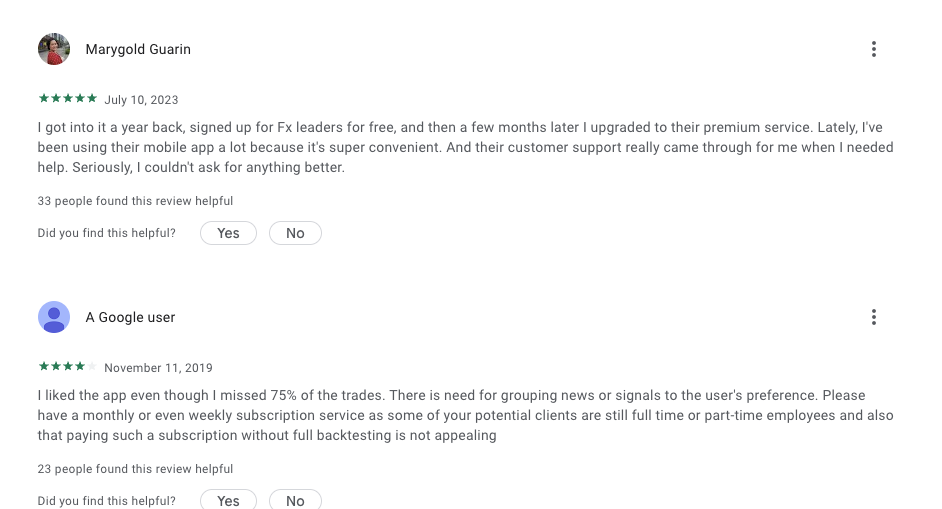Click Marygold Guarin's profile photo

click(x=54, y=49)
